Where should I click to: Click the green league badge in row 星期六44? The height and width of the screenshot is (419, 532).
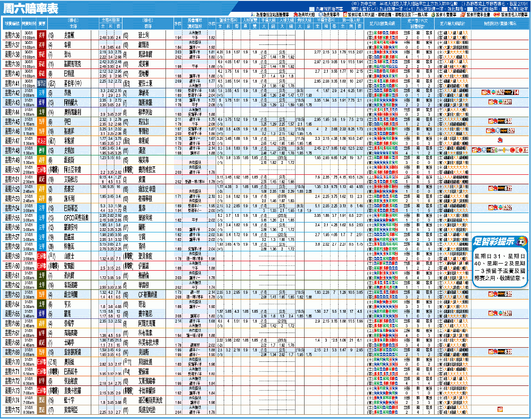pos(42,112)
